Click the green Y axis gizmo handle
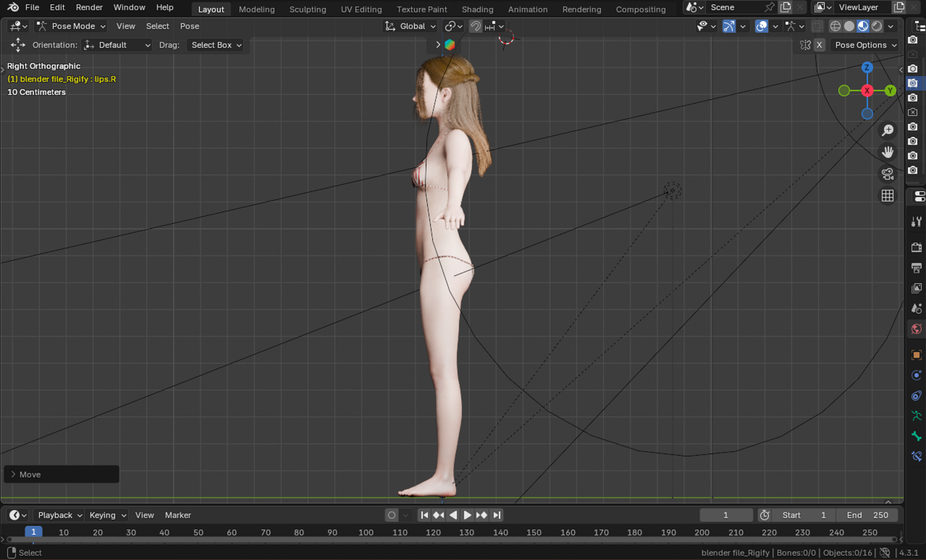The image size is (926, 560). pos(890,91)
